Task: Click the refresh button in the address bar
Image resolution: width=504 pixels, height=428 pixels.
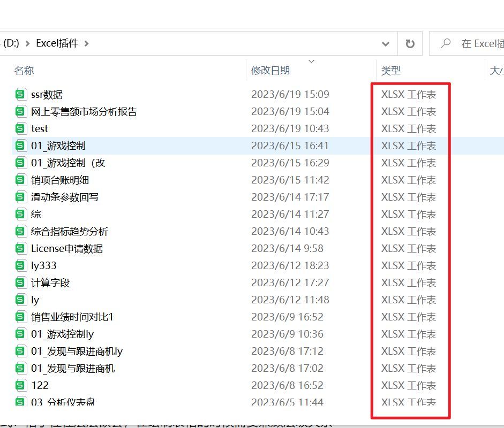Action: coord(410,43)
